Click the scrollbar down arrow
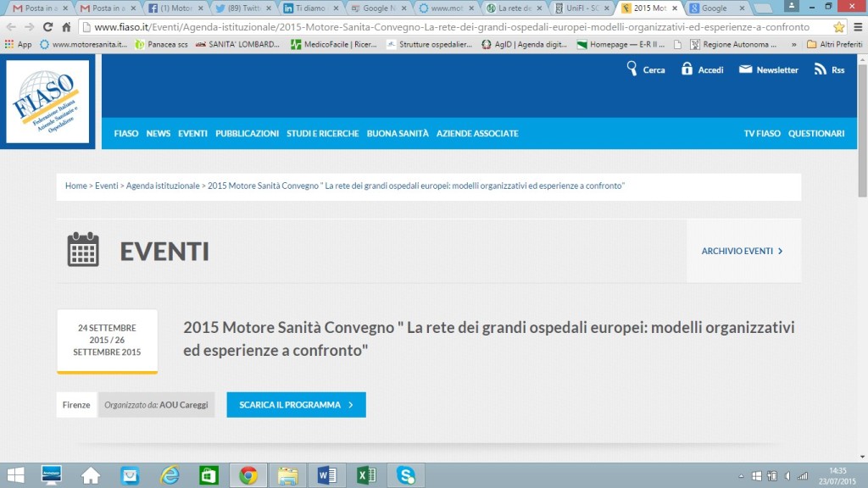The image size is (868, 488). point(862,457)
